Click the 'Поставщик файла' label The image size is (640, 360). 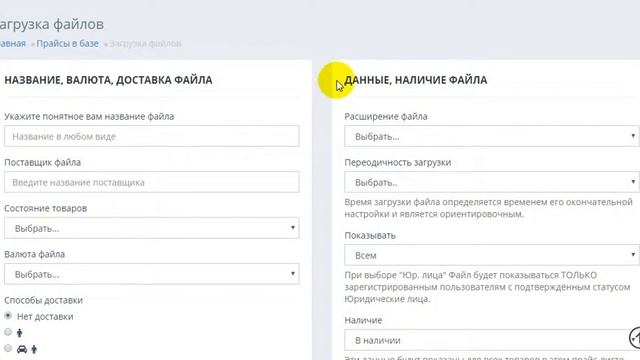(42, 162)
